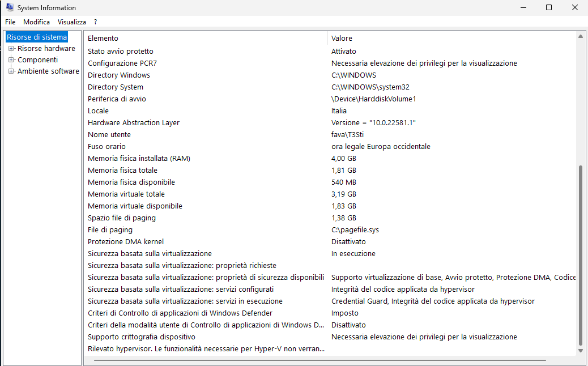Click the fava\T3Sti user value
Image resolution: width=588 pixels, height=366 pixels.
tap(347, 135)
